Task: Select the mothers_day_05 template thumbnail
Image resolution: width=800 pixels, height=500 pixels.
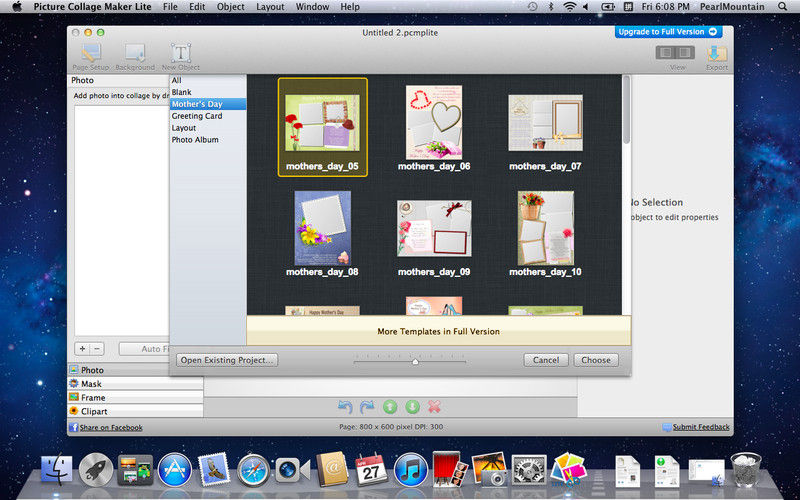Action: (322, 123)
